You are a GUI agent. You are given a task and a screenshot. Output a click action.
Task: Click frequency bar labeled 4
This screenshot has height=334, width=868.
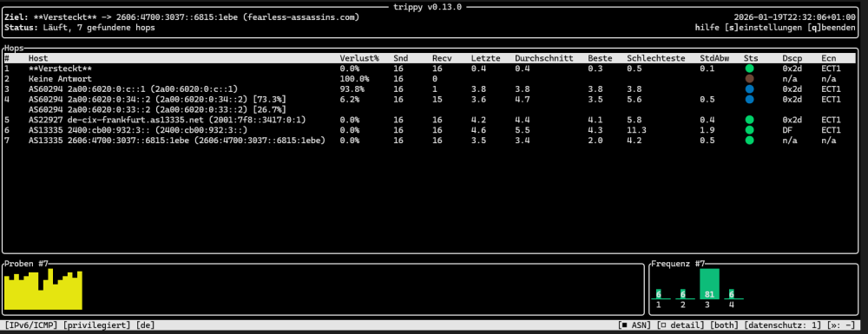point(732,294)
